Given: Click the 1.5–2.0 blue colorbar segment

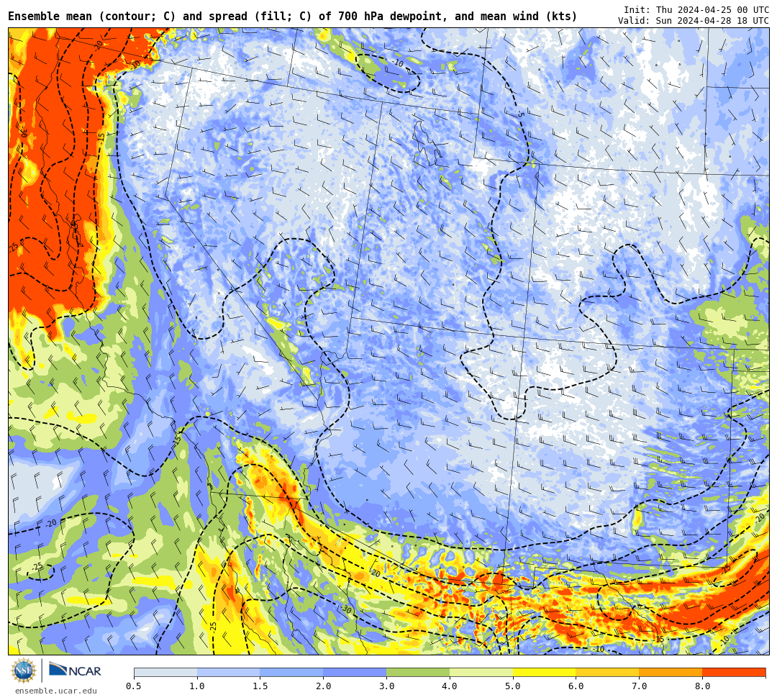Looking at the screenshot, I should click(292, 672).
